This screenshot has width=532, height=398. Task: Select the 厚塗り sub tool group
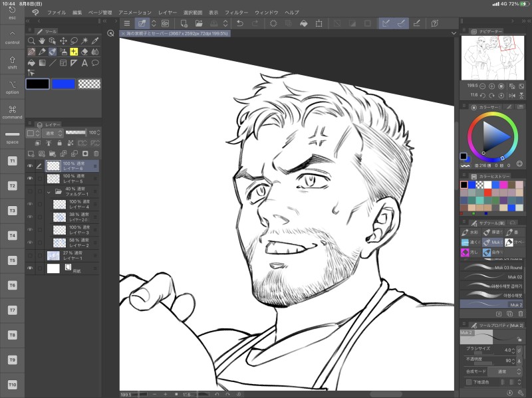(493, 233)
